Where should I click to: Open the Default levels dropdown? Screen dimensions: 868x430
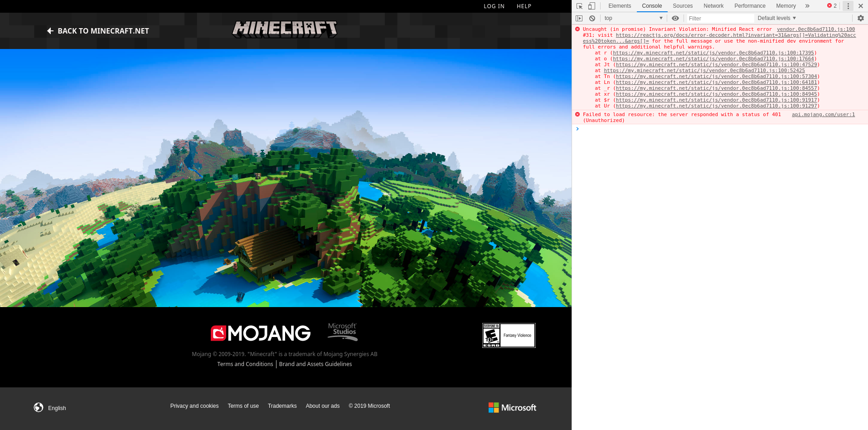point(777,18)
